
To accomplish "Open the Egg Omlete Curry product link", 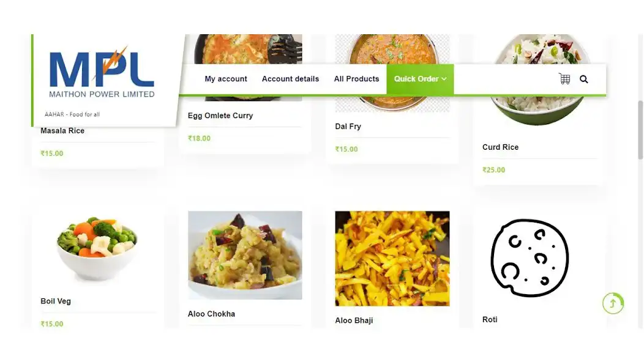I will coord(220,116).
